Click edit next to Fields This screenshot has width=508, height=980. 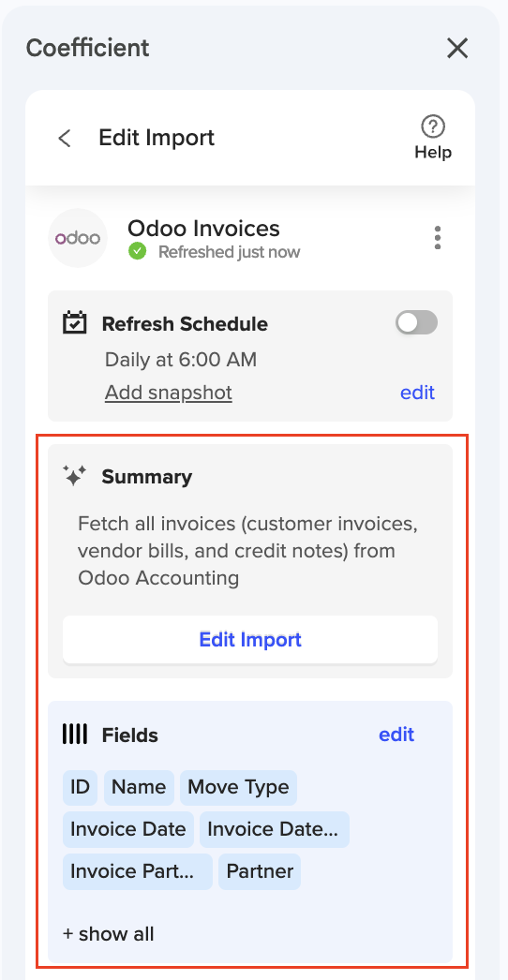pos(396,735)
